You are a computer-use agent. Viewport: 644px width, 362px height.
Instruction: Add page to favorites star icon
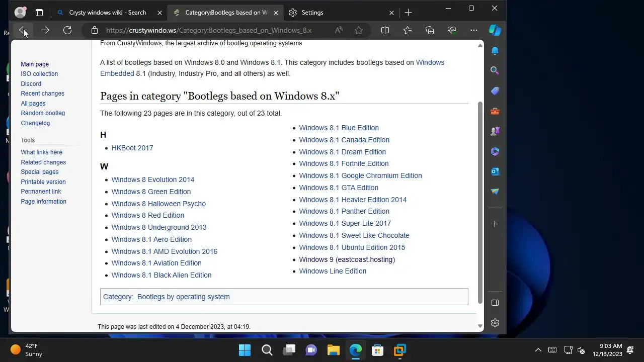coord(359,30)
